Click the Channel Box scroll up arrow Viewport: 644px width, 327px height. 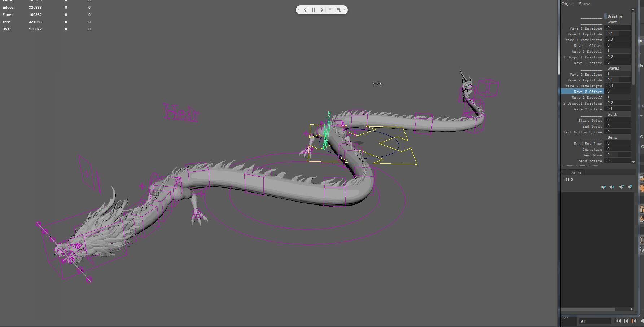[x=633, y=9]
